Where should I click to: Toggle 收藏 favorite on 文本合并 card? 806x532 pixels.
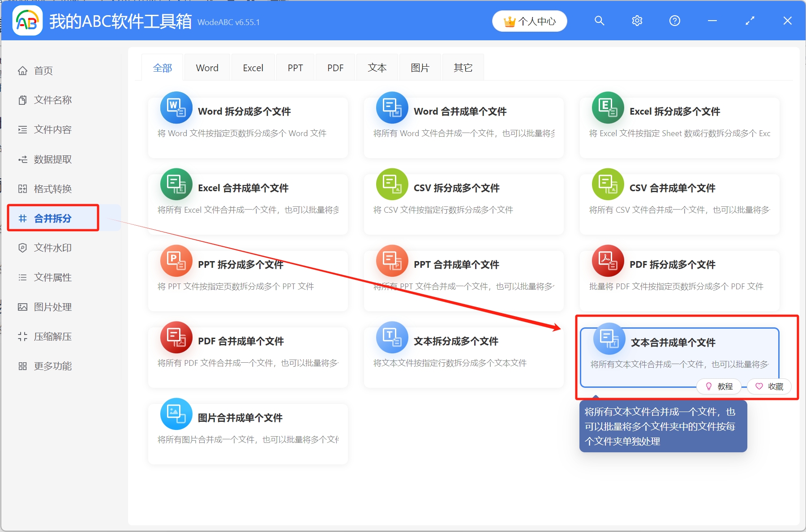769,386
